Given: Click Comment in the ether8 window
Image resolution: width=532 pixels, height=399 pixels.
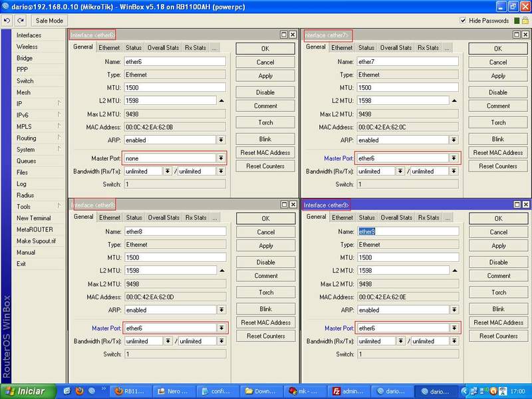Looking at the screenshot, I should click(265, 276).
